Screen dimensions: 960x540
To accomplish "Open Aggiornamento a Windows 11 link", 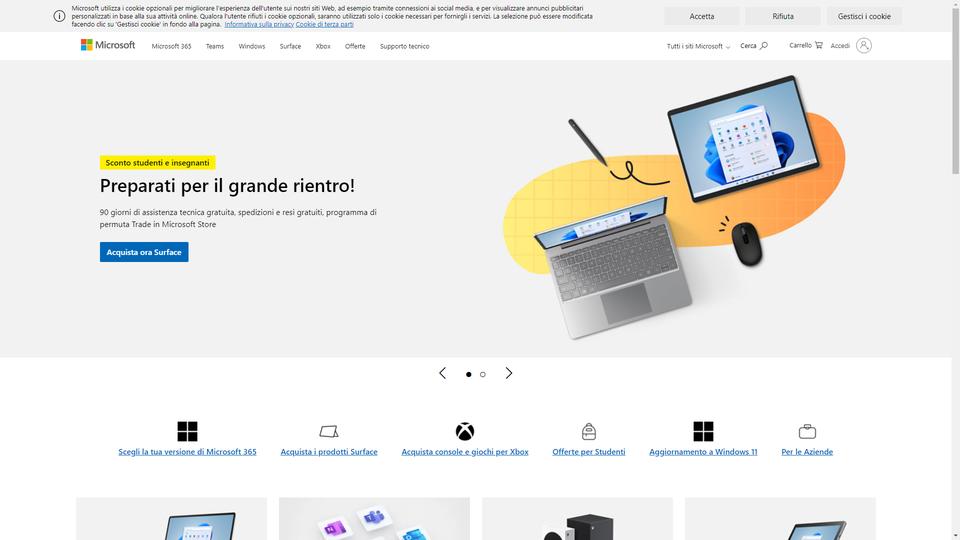I will (x=703, y=452).
